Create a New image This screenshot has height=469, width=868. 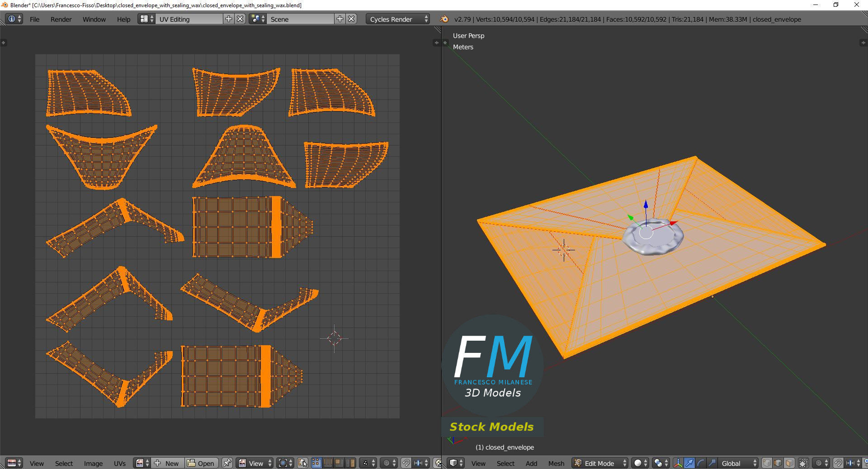(168, 463)
